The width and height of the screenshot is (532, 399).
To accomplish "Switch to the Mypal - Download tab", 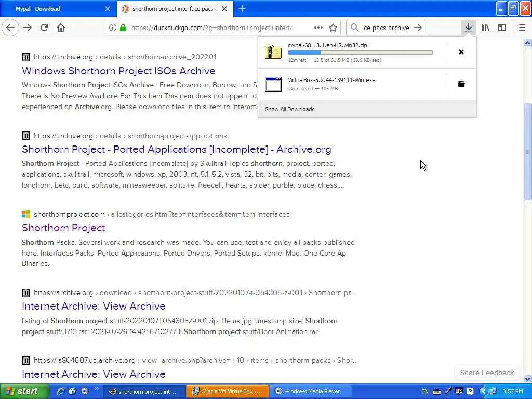I will pos(58,9).
